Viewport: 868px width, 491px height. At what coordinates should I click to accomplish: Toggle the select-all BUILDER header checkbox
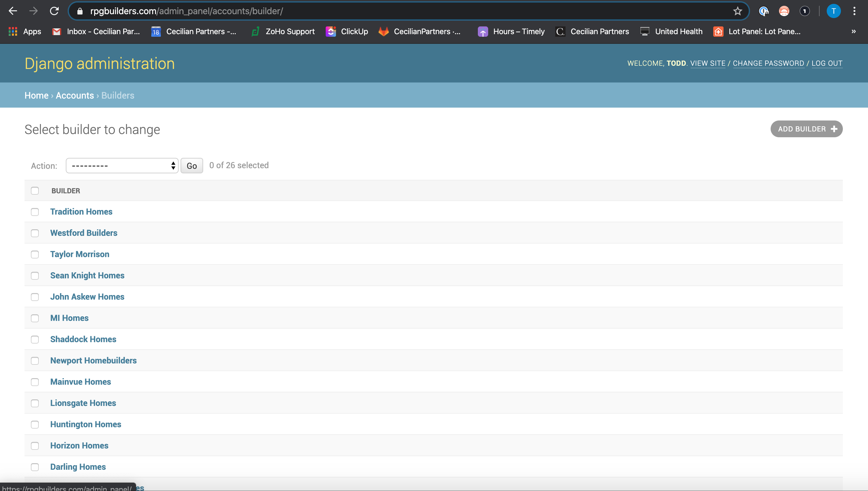35,190
